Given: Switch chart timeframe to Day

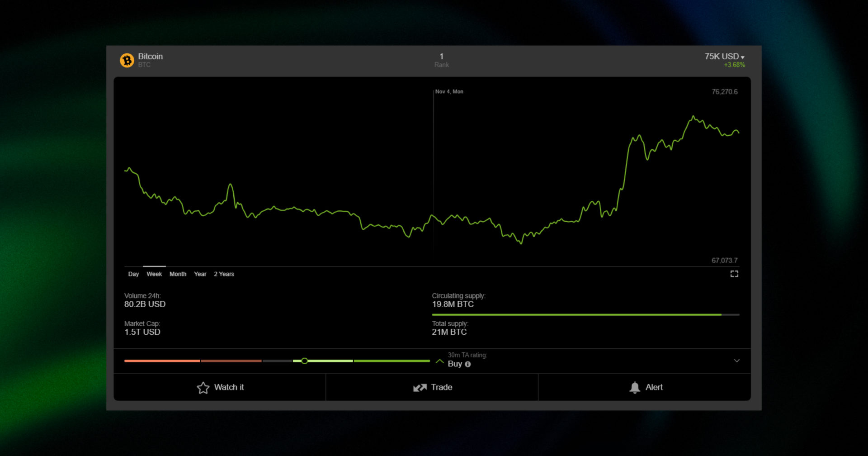Looking at the screenshot, I should (133, 274).
